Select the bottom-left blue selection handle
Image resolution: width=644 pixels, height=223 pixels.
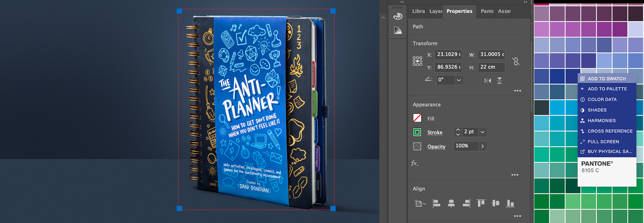point(179,208)
